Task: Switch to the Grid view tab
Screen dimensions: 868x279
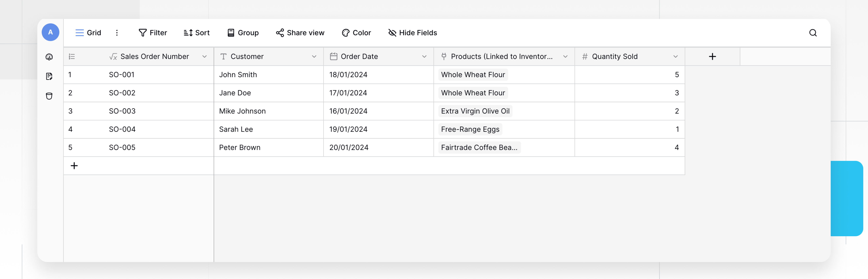Action: tap(88, 33)
